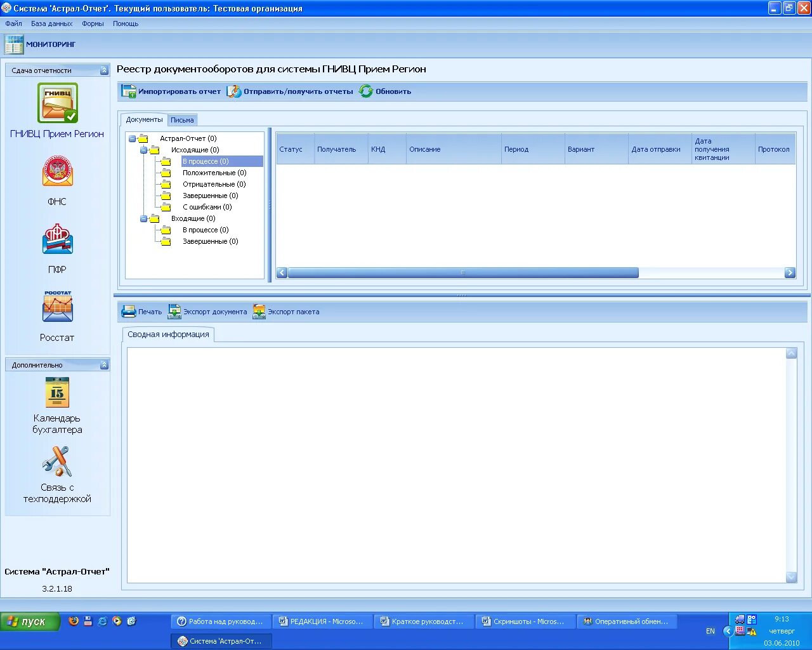Open the База данных menu
This screenshot has width=812, height=650.
52,23
